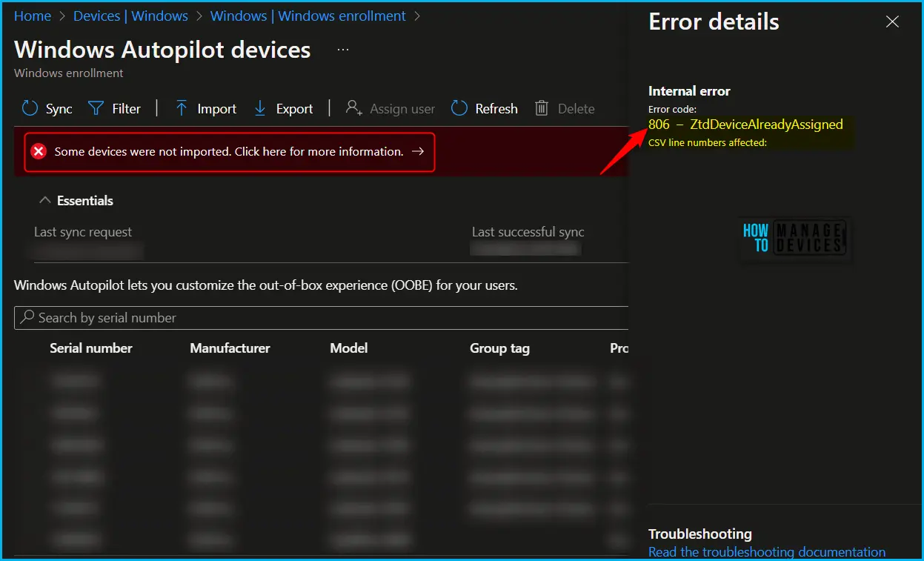Open Windows | Windows enrollment breadcrumb
924x561 pixels.
pos(308,16)
